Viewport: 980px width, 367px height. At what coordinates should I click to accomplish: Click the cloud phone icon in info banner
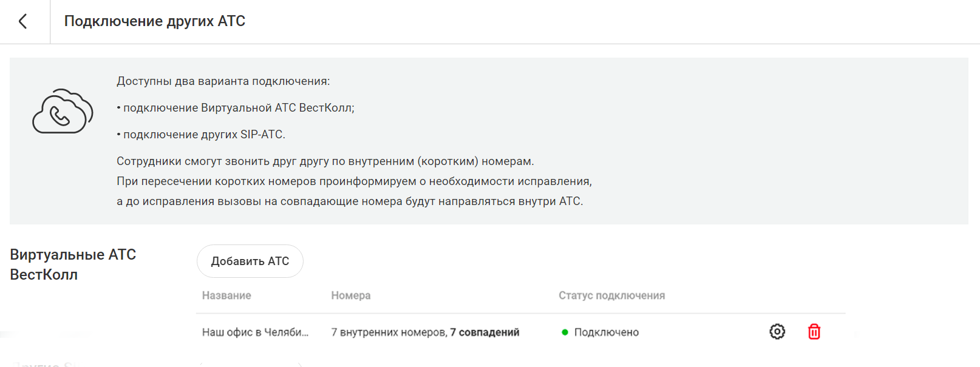(63, 111)
